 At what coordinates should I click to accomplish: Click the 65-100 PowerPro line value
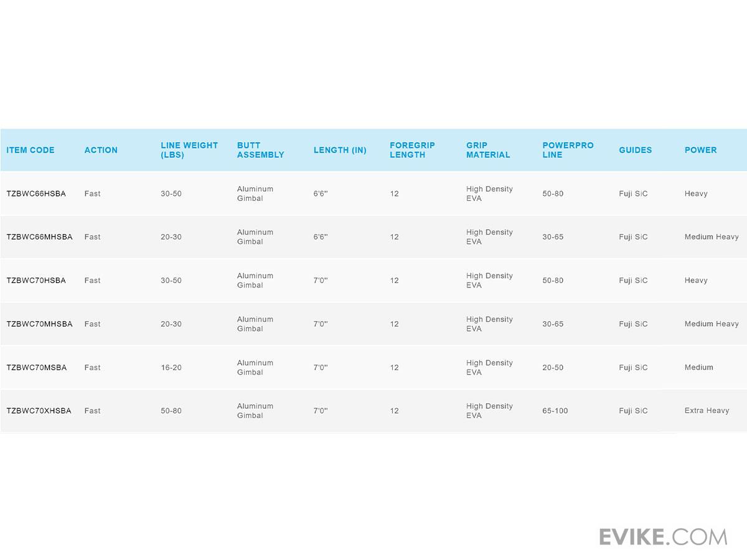pos(555,411)
